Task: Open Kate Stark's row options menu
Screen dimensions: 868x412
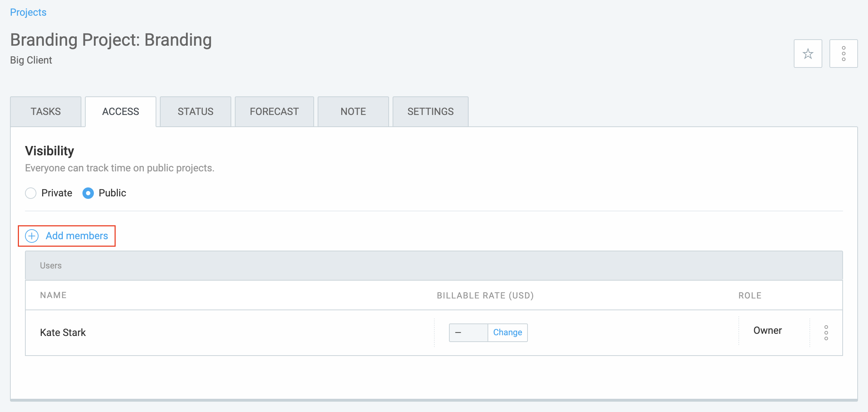Action: pos(826,332)
